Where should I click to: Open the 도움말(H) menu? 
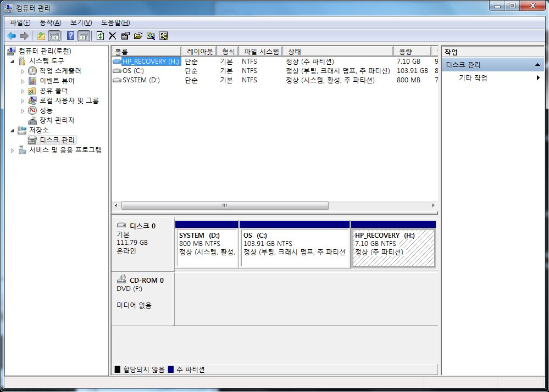click(115, 23)
